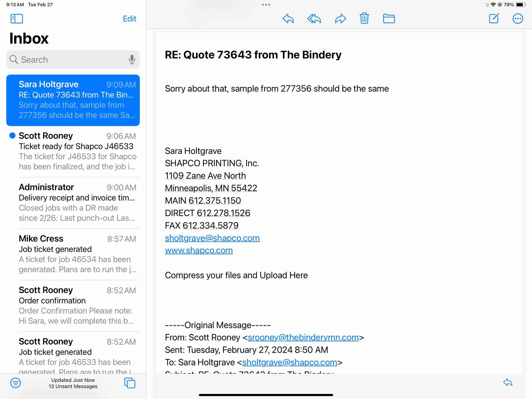The image size is (532, 399).
Task: Tap the bottom-right quick reply arrow
Action: [x=508, y=382]
